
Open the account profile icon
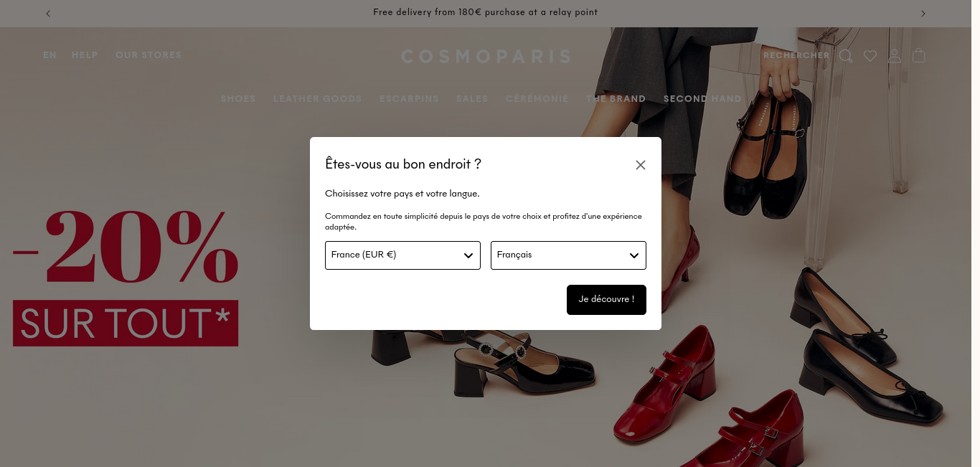click(x=895, y=56)
